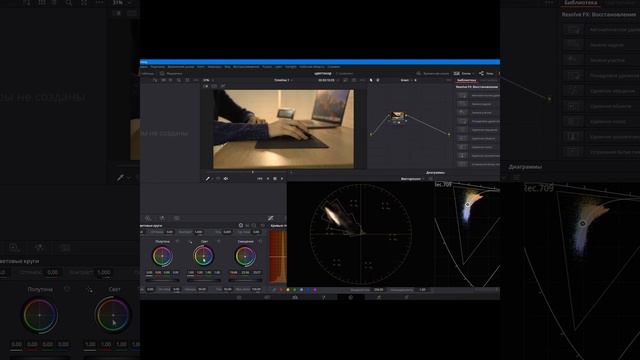Switch to the Deliver page icon
640x360 pixels.
click(x=407, y=297)
